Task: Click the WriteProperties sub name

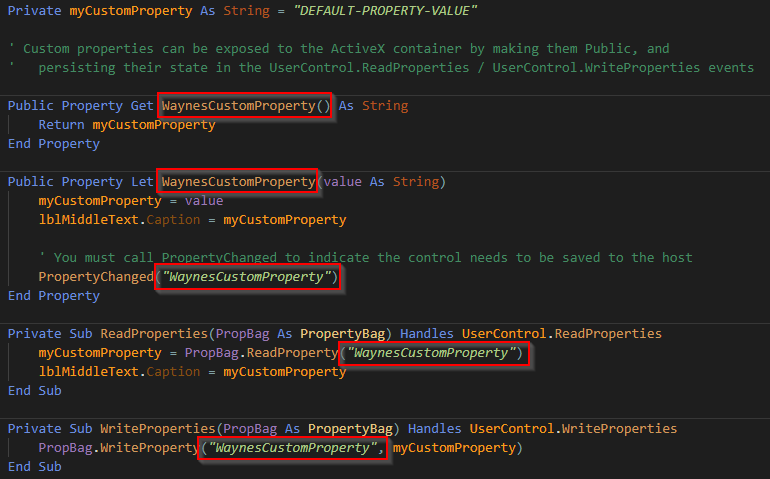Action: point(158,428)
